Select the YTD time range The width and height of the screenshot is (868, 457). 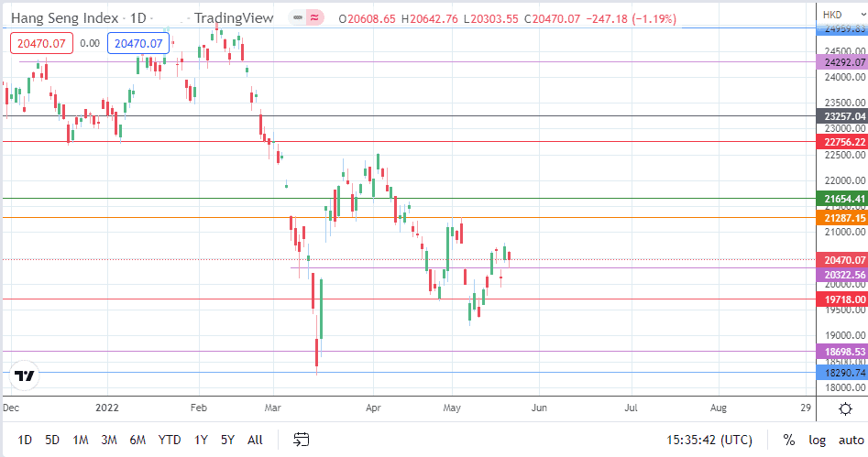pos(170,440)
